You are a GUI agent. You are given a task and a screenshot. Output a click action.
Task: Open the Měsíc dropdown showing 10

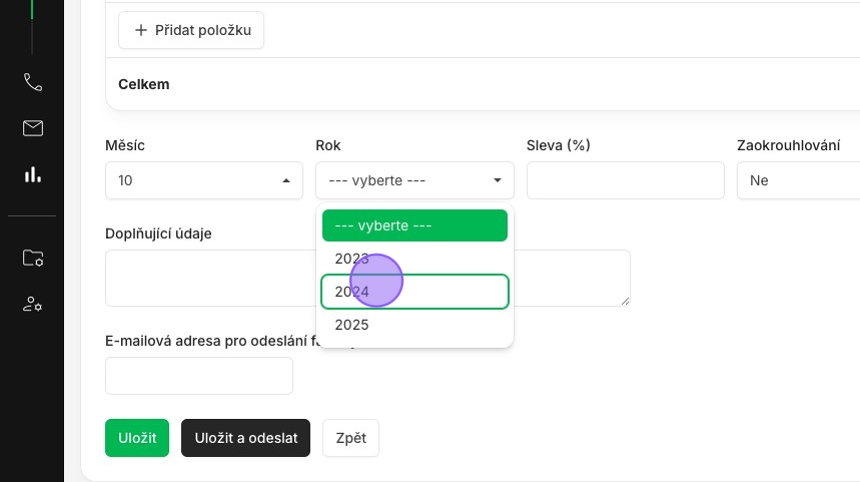pos(204,180)
